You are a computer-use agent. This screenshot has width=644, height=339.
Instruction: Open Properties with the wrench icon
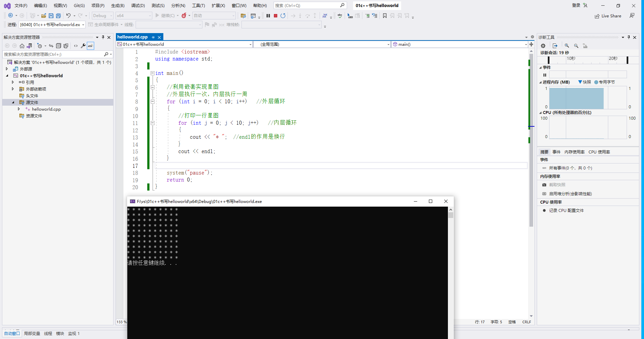click(83, 46)
